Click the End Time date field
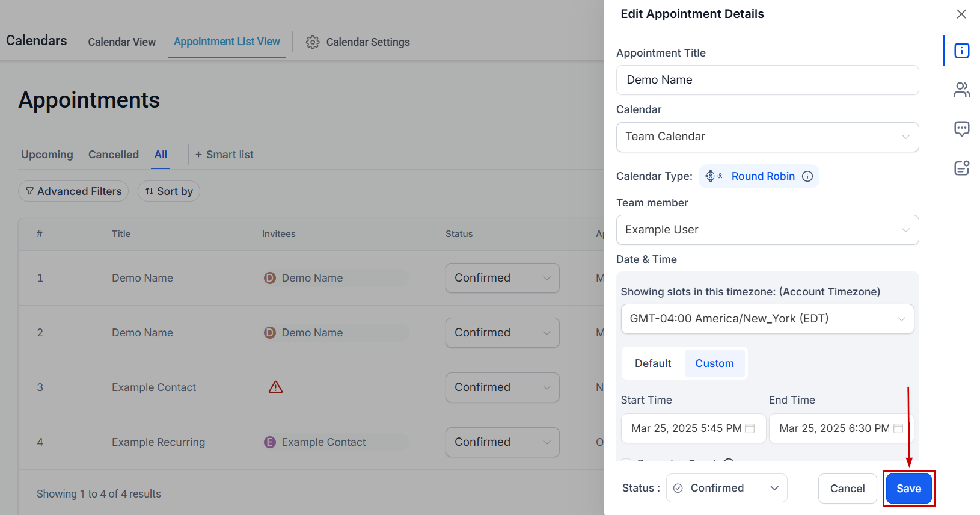 click(x=841, y=428)
